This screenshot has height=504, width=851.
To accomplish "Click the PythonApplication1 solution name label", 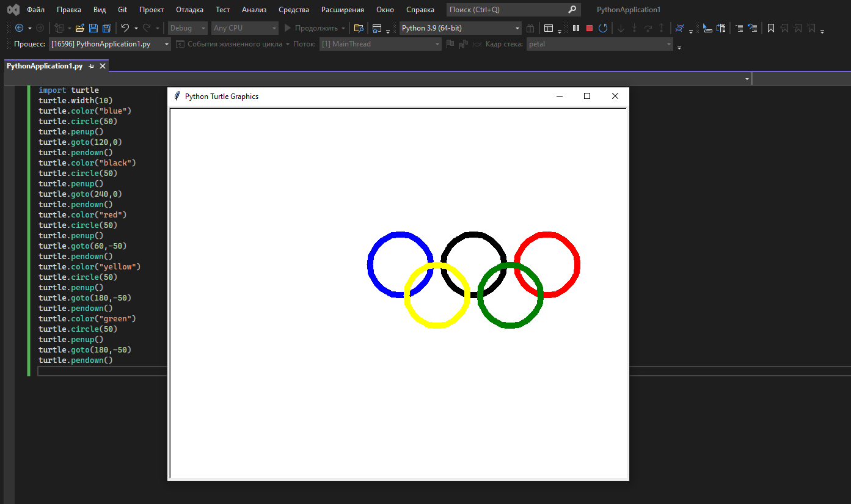I will tap(629, 10).
